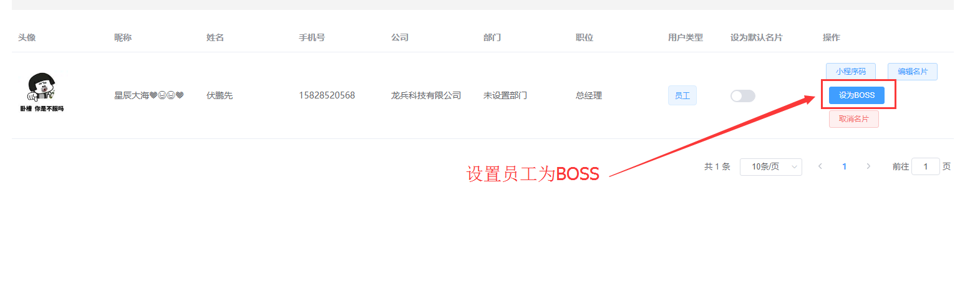Click the go-to page number input
Image resolution: width=980 pixels, height=306 pixels.
(x=926, y=166)
